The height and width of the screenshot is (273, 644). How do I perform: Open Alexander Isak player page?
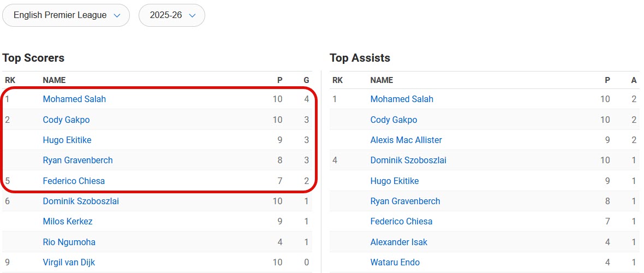[399, 242]
